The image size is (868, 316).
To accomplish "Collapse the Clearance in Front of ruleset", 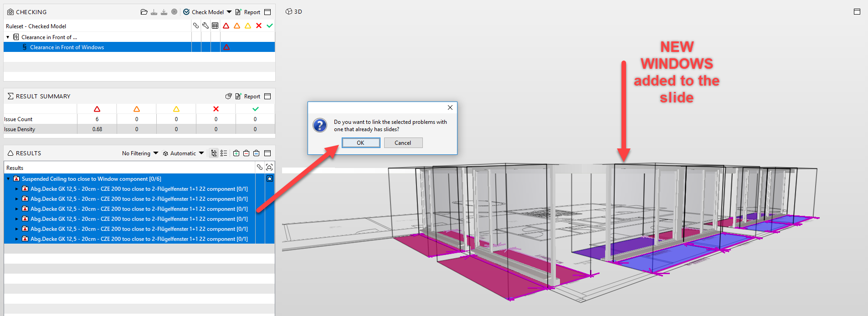I will (x=8, y=37).
